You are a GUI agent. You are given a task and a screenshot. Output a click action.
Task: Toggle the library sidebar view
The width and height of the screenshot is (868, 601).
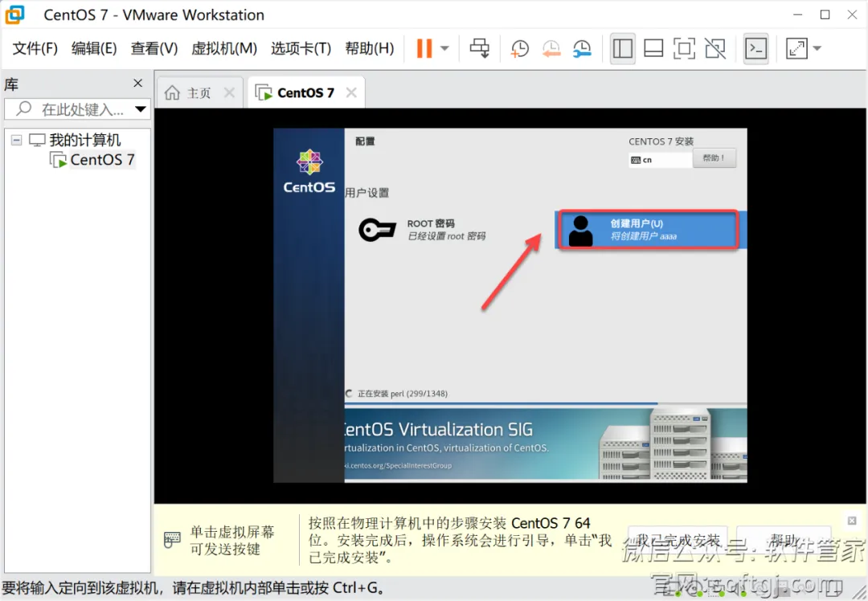click(622, 49)
